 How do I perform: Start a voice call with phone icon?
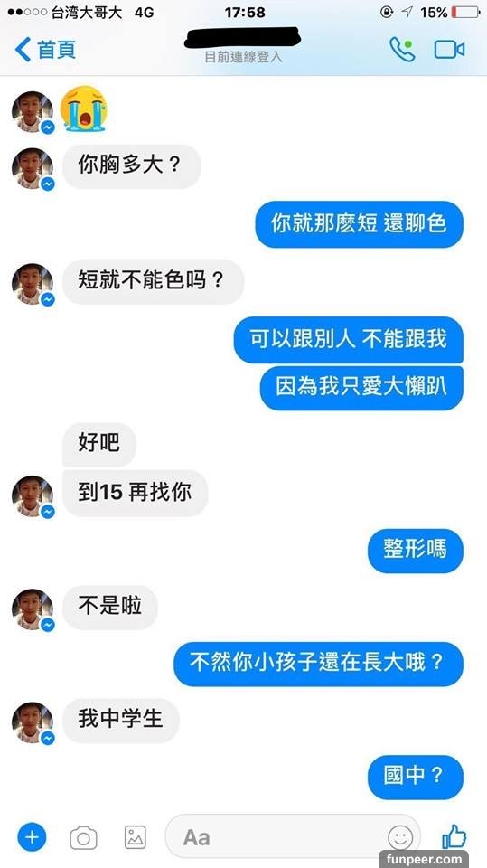click(402, 49)
